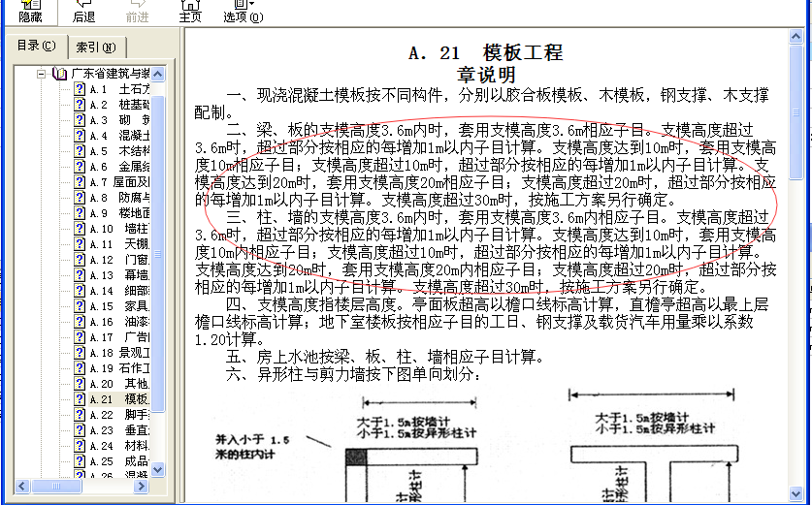Select the A.22 脚手 tree entry text
The width and height of the screenshot is (812, 505).
[x=119, y=415]
